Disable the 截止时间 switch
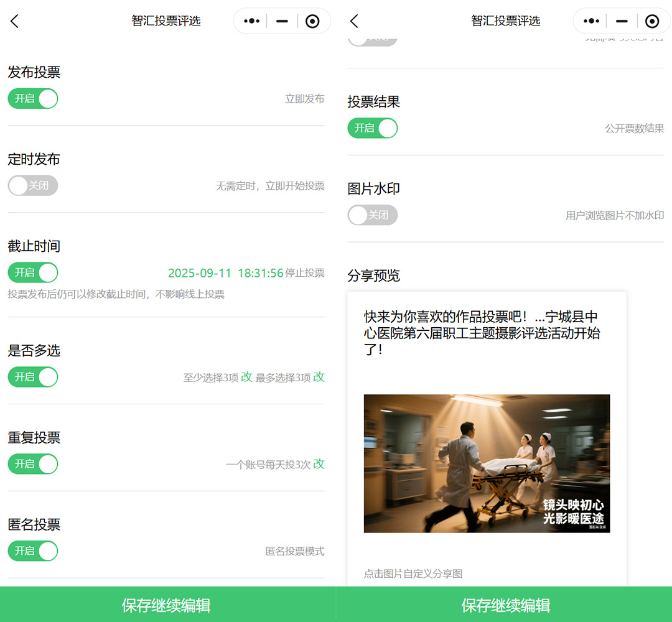The width and height of the screenshot is (672, 622). [33, 273]
